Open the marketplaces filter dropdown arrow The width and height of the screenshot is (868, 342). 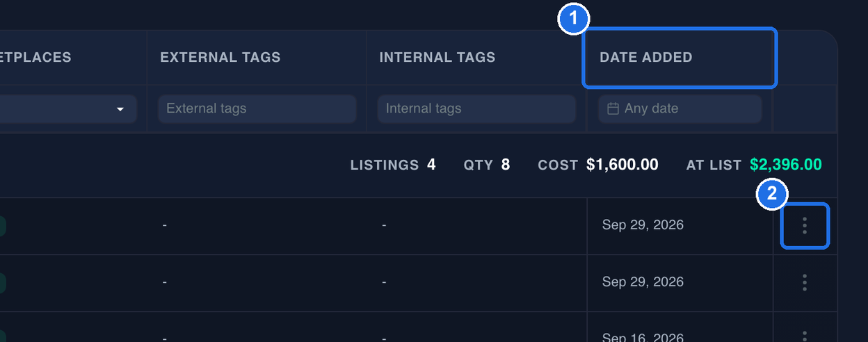pyautogui.click(x=120, y=109)
